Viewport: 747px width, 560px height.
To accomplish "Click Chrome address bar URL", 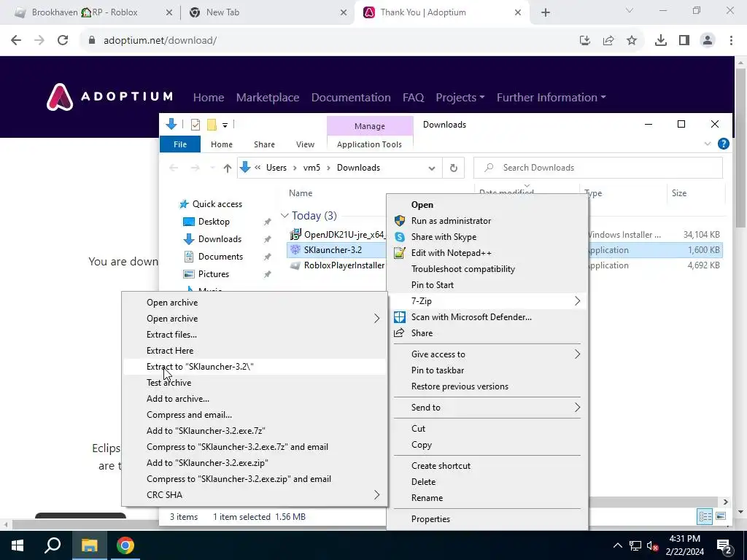I will click(x=160, y=41).
